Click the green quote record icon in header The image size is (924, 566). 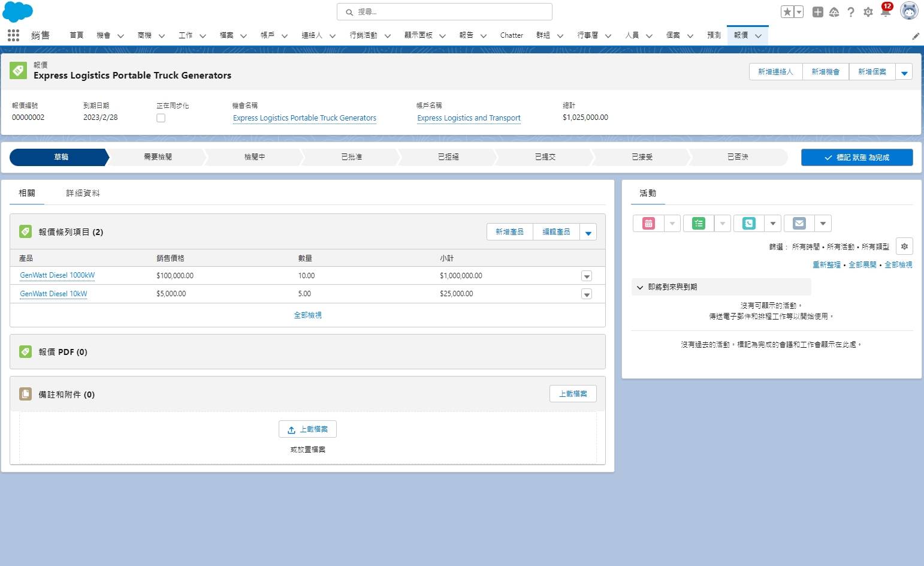[18, 71]
